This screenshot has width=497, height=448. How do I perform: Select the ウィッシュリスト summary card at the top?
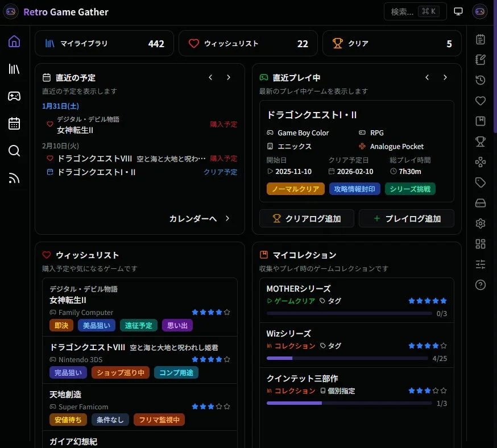(x=248, y=43)
